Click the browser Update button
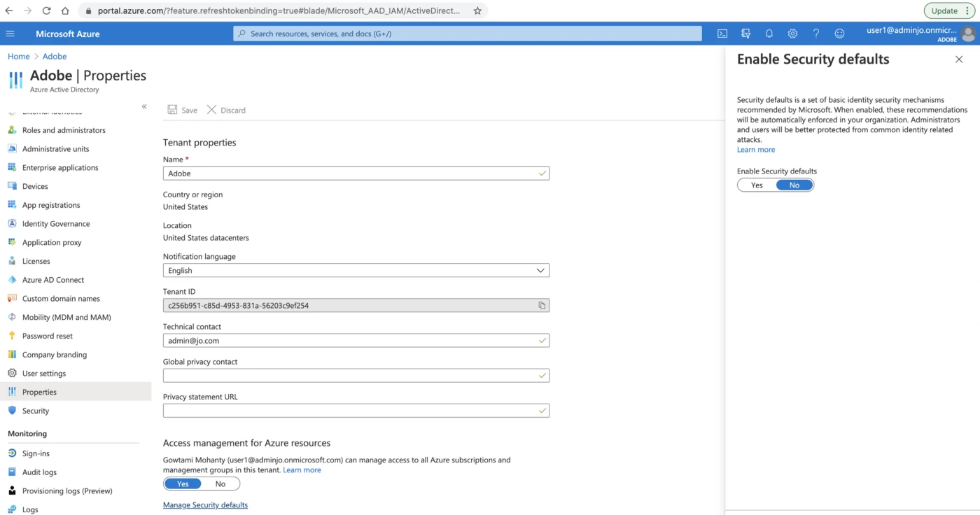 [x=949, y=10]
